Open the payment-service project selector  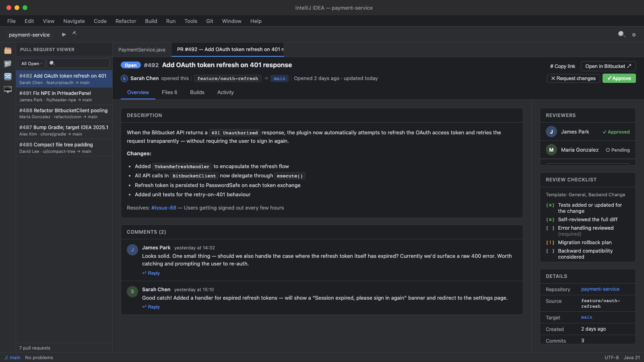(29, 35)
